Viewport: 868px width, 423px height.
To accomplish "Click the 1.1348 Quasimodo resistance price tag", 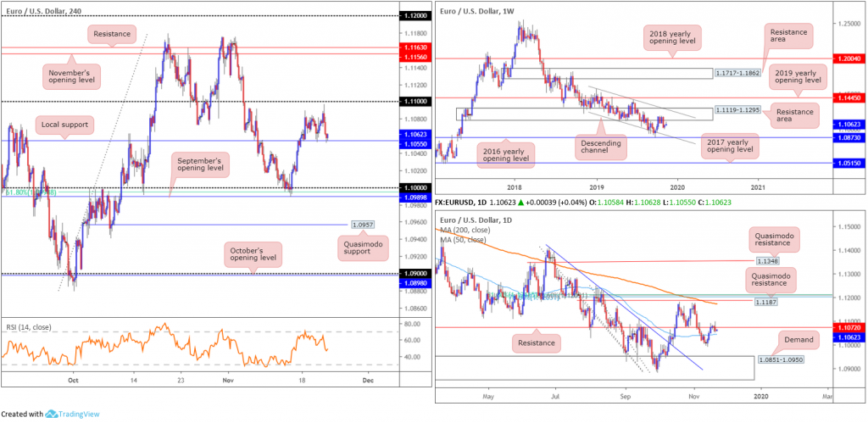I will tap(765, 260).
